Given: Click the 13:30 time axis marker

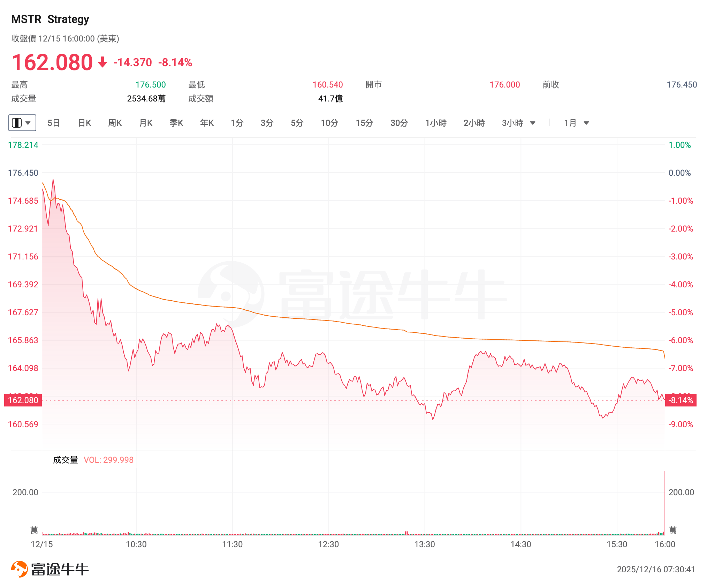Looking at the screenshot, I should click(x=425, y=544).
